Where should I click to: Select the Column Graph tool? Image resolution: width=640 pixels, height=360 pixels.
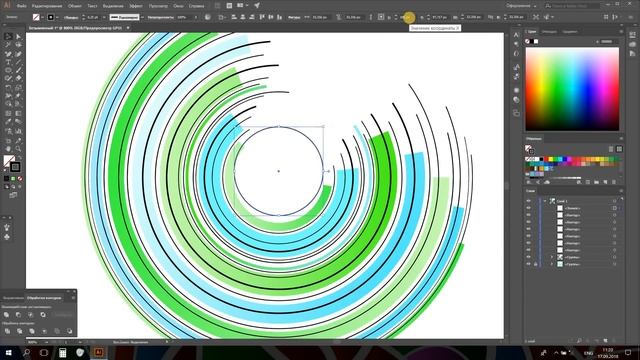click(x=18, y=131)
